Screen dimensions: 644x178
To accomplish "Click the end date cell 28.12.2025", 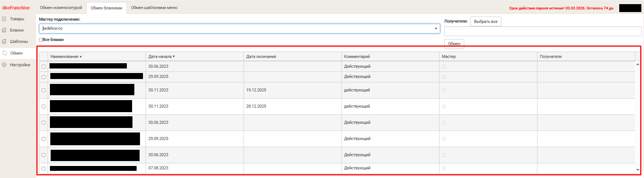I will click(x=293, y=106).
